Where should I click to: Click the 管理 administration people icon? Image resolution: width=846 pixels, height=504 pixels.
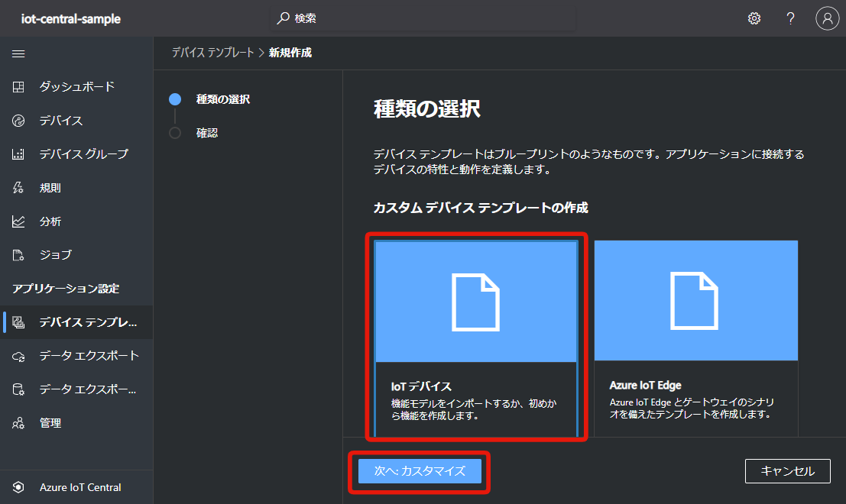point(18,423)
